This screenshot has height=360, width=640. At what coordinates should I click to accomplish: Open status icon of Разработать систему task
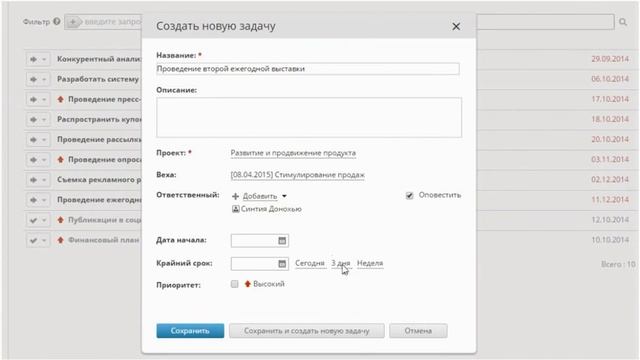(33, 79)
